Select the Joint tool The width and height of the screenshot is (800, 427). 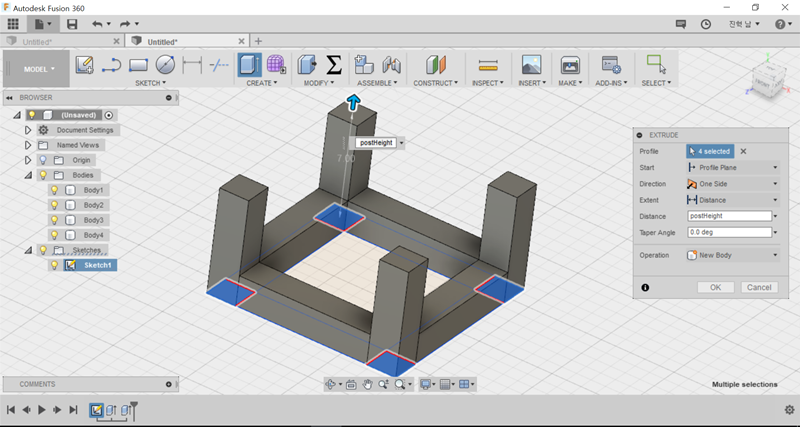pos(391,65)
